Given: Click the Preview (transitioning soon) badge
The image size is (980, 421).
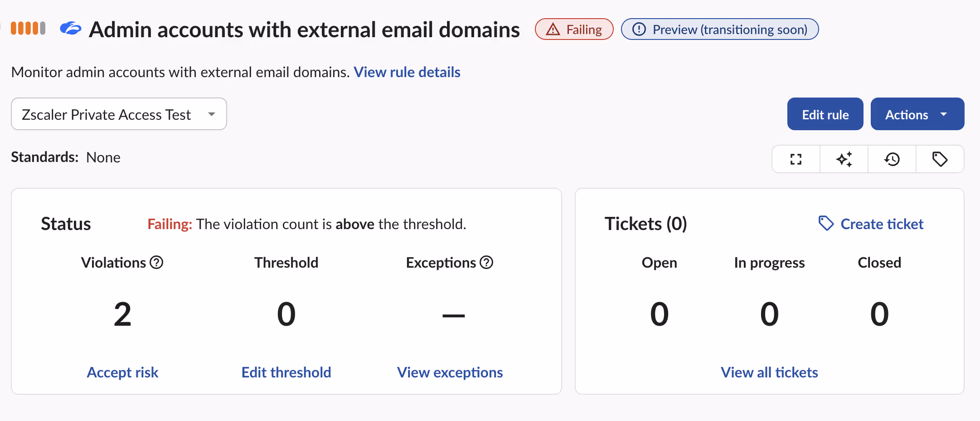Looking at the screenshot, I should (x=720, y=29).
